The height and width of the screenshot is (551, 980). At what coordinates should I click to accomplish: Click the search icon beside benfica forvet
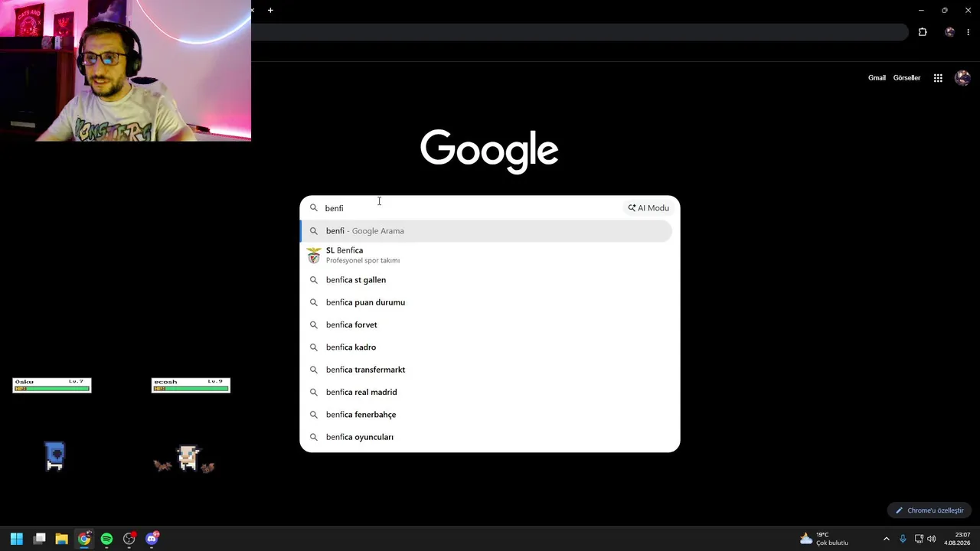pos(314,324)
